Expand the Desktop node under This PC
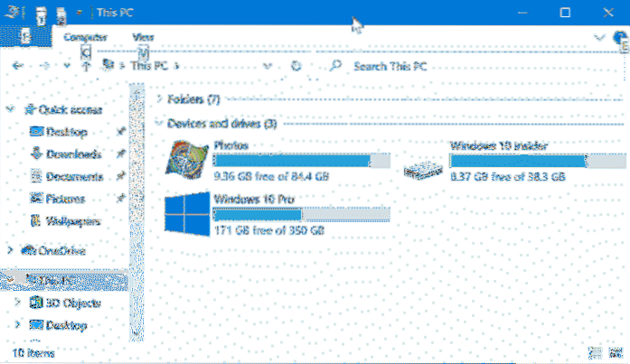The image size is (630, 364). coord(17,324)
